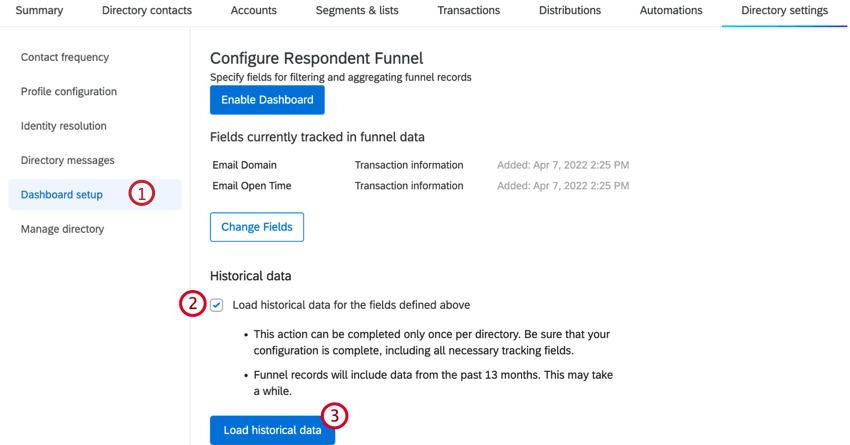The image size is (850, 445).
Task: Open the Accounts tab
Action: pyautogui.click(x=254, y=11)
